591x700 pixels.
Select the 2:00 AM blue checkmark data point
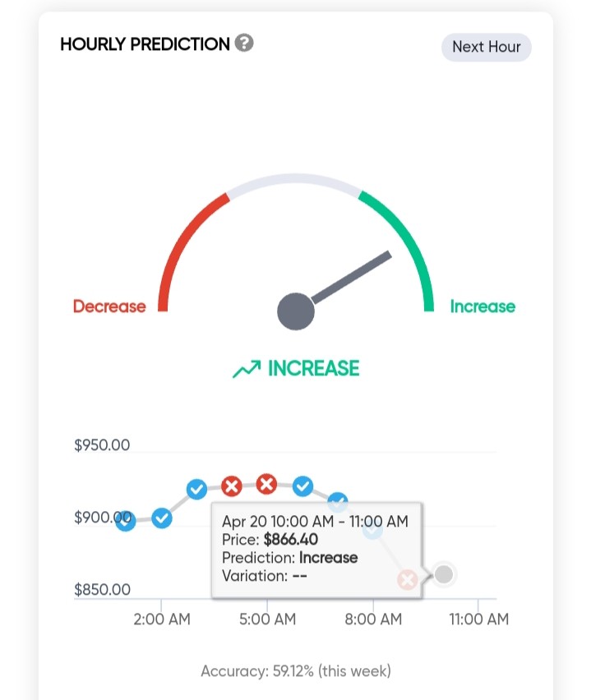162,518
